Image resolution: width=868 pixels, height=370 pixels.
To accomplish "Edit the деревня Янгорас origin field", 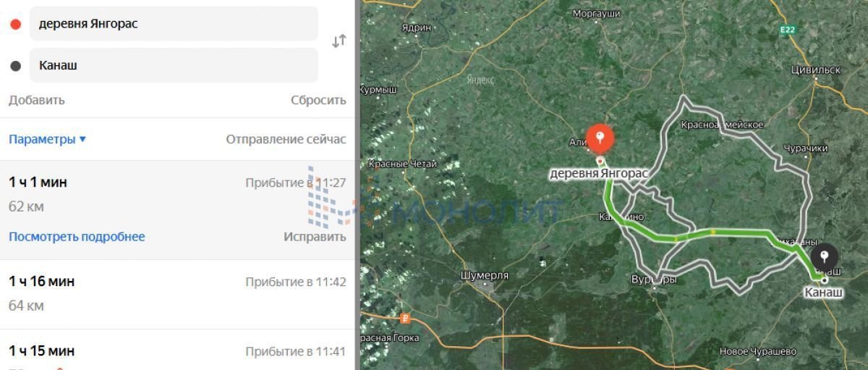I will click(x=174, y=24).
